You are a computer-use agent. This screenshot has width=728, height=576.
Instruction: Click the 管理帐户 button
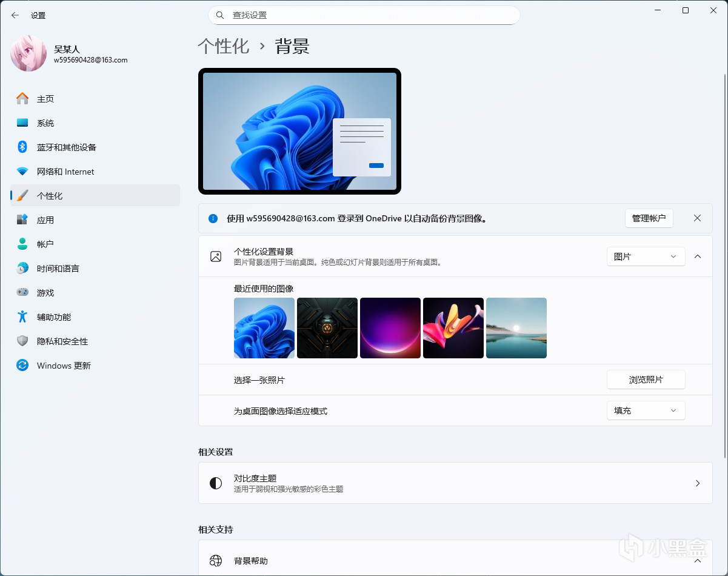649,218
